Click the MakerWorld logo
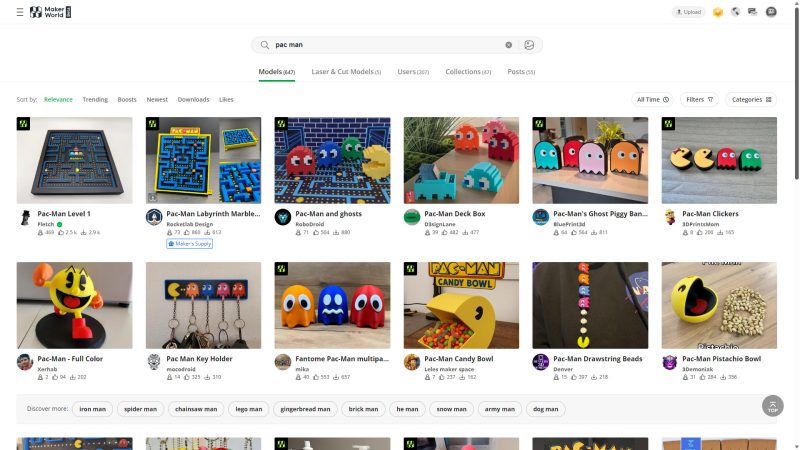The width and height of the screenshot is (800, 450). 50,12
